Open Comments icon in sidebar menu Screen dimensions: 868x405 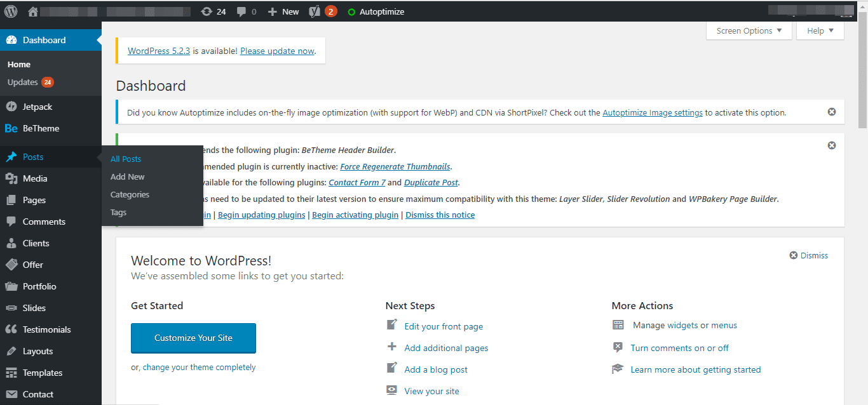[x=11, y=222]
